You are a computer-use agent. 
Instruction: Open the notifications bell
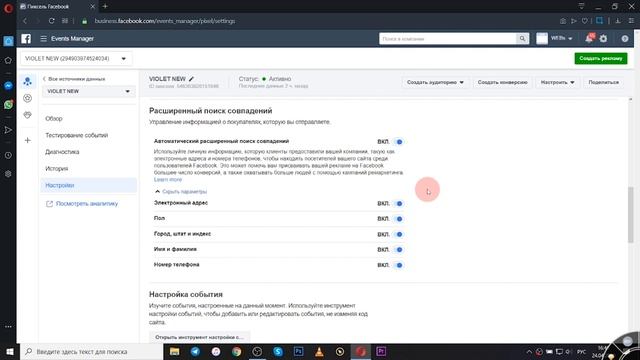(589, 38)
